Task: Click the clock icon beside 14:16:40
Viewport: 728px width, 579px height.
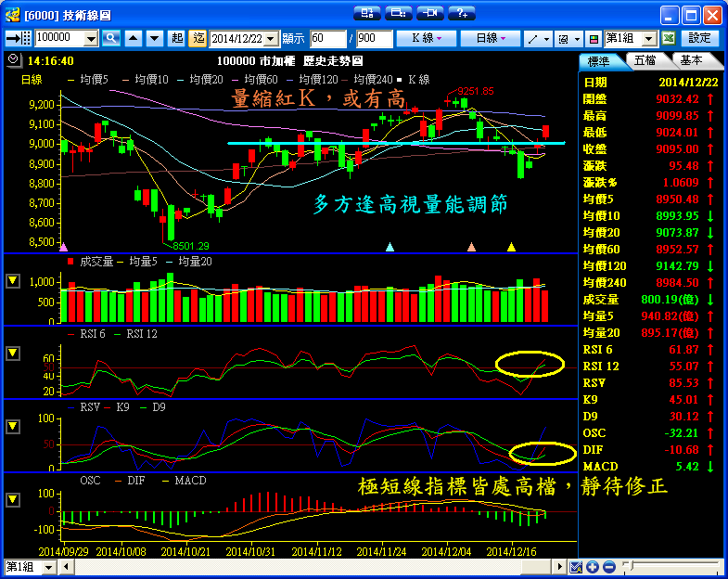Action: (x=11, y=59)
